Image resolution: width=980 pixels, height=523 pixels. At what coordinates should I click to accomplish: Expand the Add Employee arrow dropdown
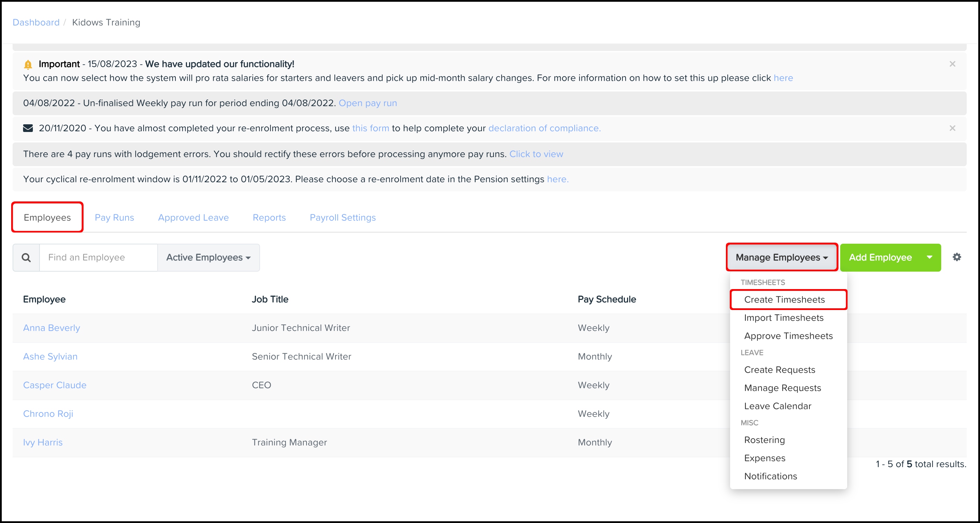click(929, 257)
